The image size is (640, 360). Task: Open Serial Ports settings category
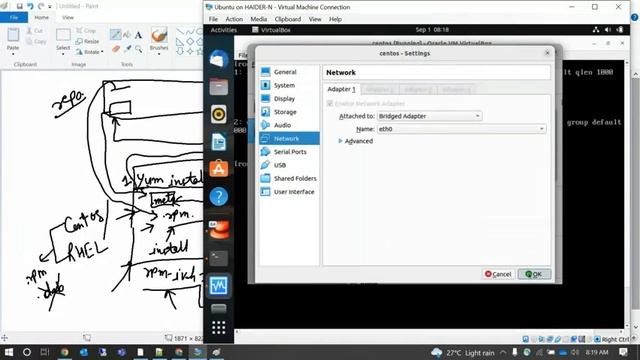click(289, 152)
